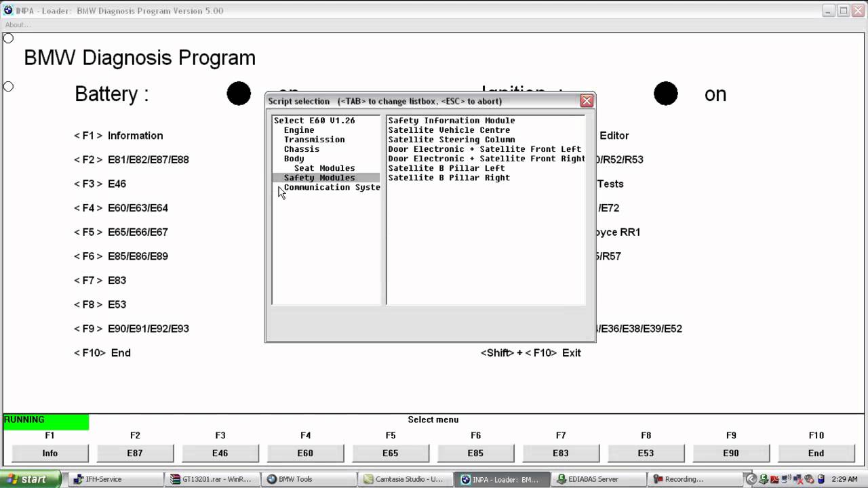The width and height of the screenshot is (868, 488).
Task: Click the F4 E60 button
Action: 305,453
